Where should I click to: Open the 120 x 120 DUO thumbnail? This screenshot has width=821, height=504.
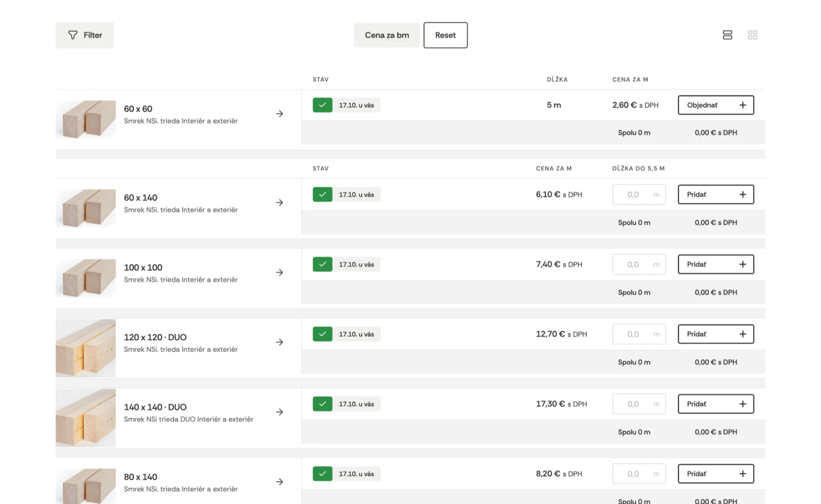(86, 348)
